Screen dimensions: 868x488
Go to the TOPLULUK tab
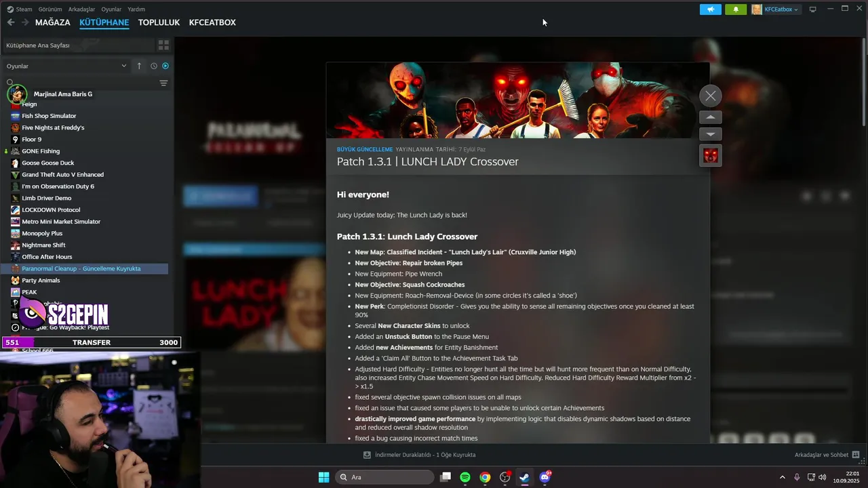point(159,22)
